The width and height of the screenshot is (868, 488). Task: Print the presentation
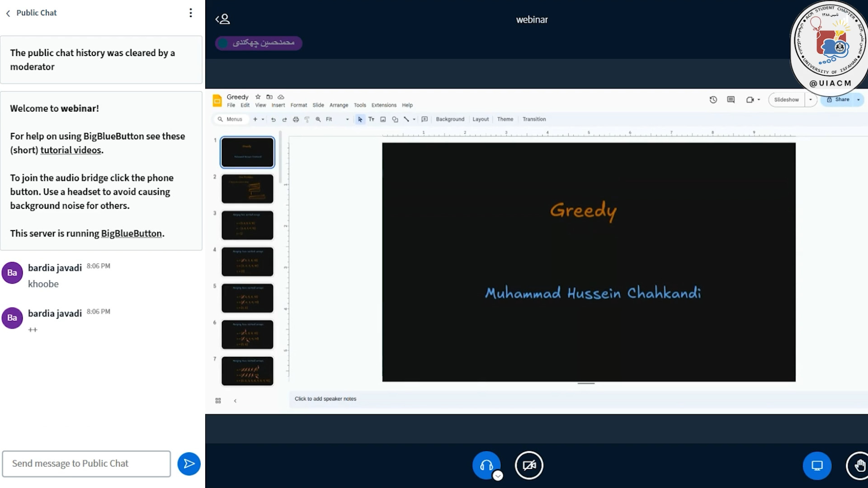(x=296, y=119)
